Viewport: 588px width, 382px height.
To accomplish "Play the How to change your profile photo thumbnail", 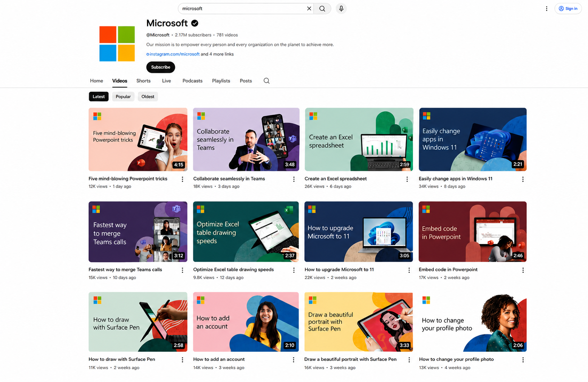I will click(473, 322).
